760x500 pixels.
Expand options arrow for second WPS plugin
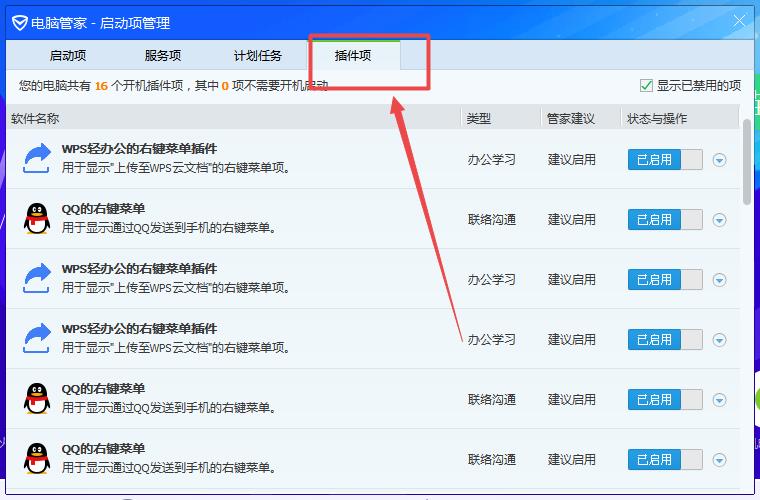(x=719, y=280)
